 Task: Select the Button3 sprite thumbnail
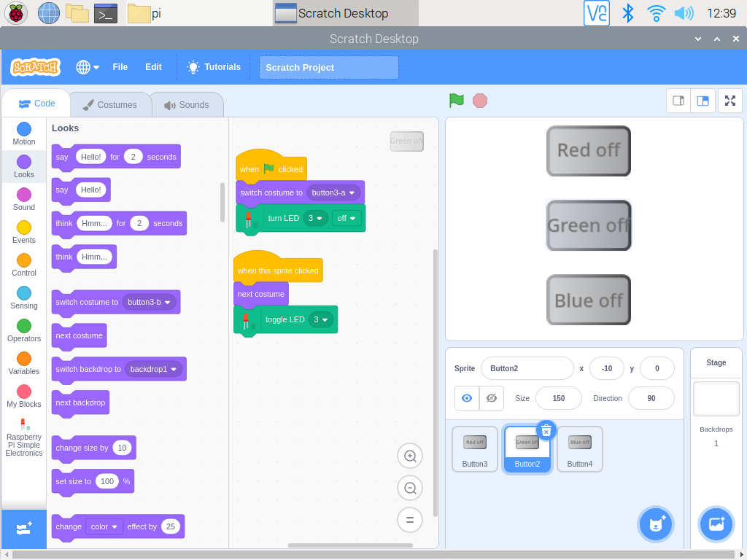click(x=474, y=449)
